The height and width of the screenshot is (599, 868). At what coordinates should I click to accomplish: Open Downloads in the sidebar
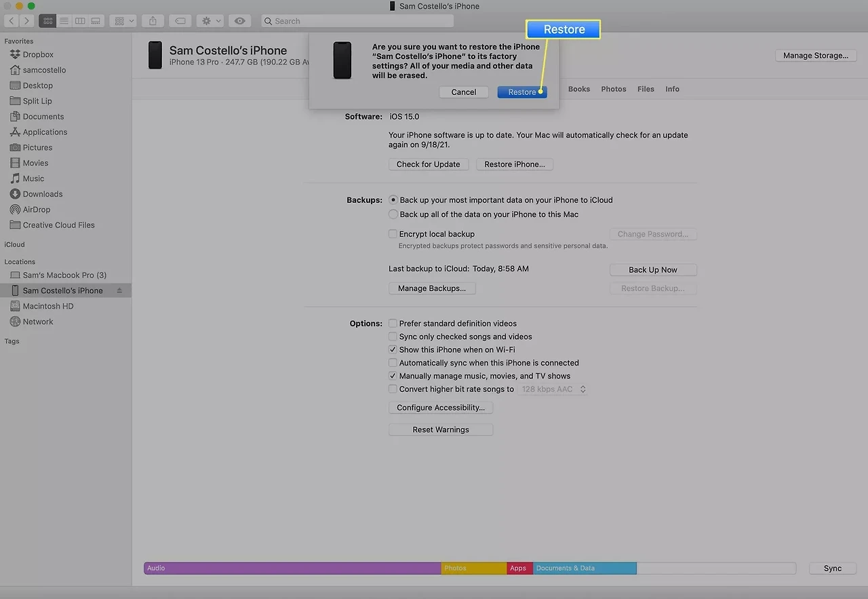[x=43, y=194]
